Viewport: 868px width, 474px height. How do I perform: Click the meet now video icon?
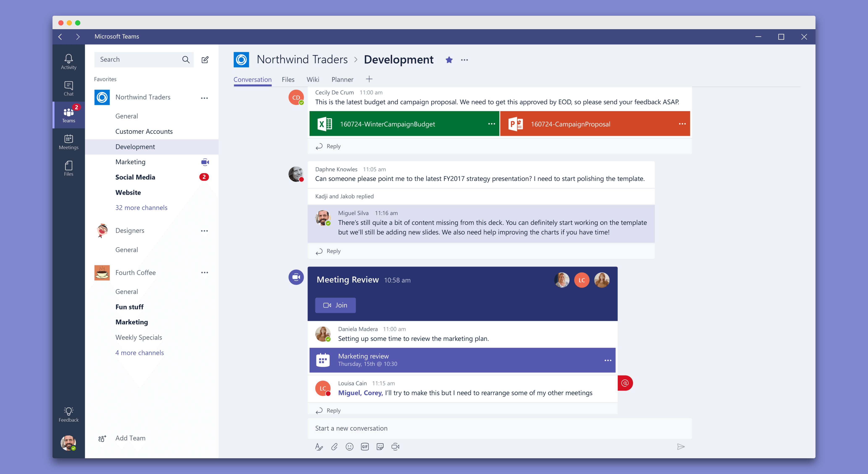pyautogui.click(x=395, y=447)
